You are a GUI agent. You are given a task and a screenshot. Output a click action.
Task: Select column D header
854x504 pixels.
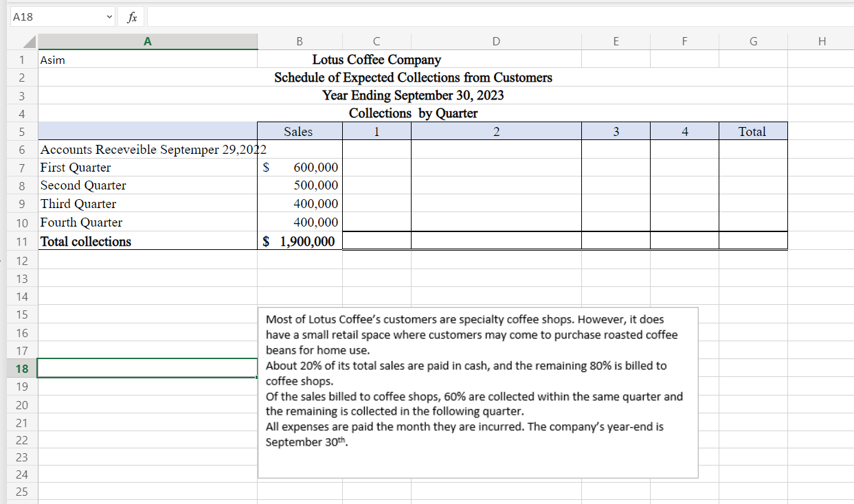click(x=495, y=42)
